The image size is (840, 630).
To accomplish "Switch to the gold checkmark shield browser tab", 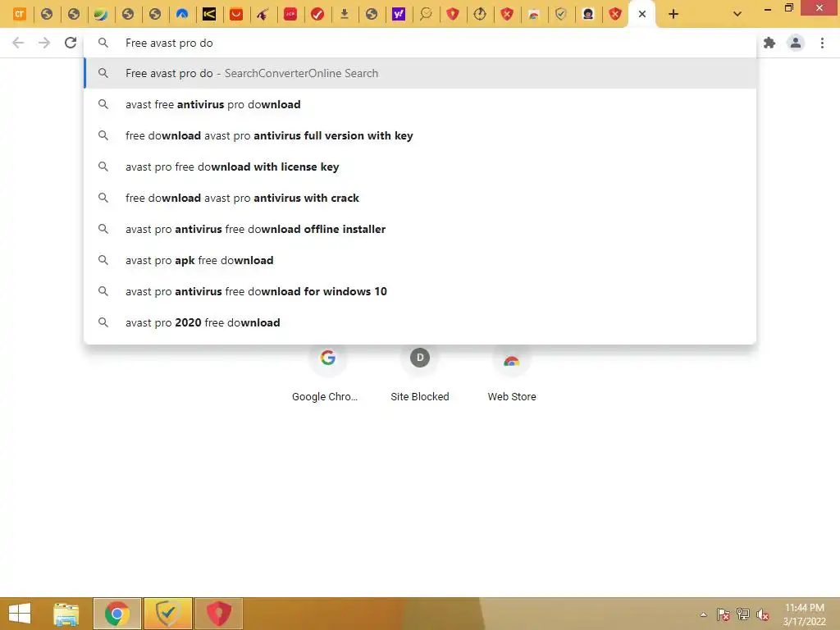I will [561, 14].
